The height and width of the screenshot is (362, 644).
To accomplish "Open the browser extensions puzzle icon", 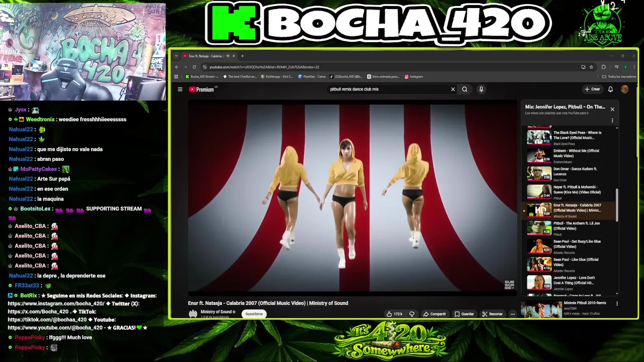I will tap(603, 67).
